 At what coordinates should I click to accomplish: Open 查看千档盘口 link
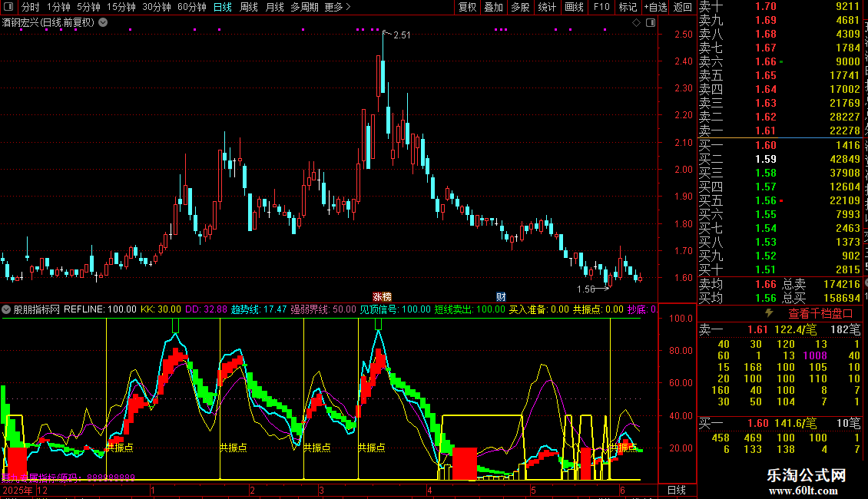(x=820, y=313)
